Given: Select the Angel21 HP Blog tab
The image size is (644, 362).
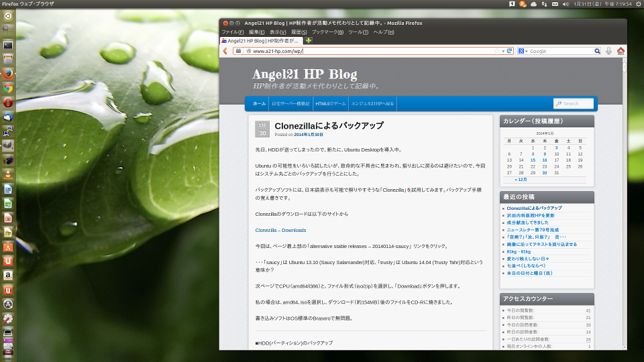Looking at the screenshot, I should tap(262, 41).
